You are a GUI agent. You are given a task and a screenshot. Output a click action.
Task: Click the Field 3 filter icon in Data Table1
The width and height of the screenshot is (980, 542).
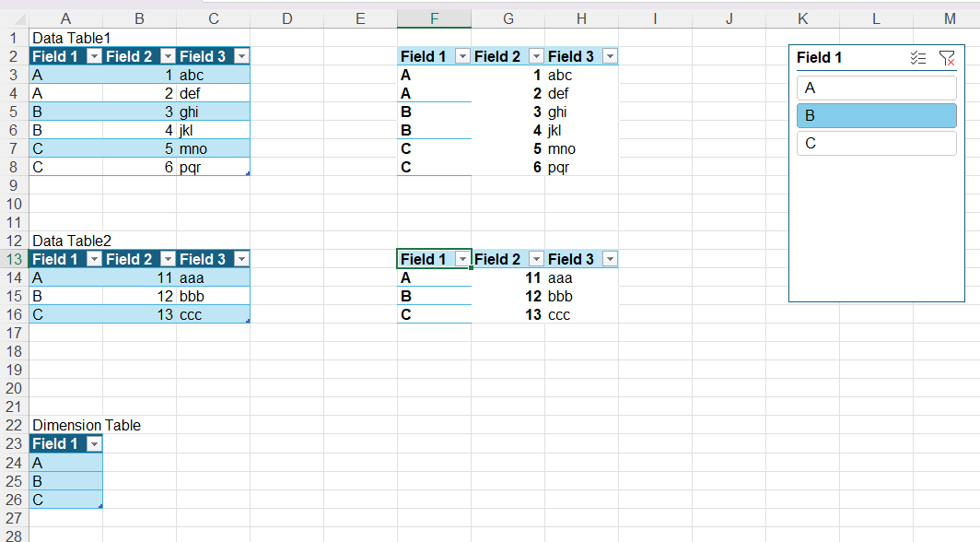point(242,56)
